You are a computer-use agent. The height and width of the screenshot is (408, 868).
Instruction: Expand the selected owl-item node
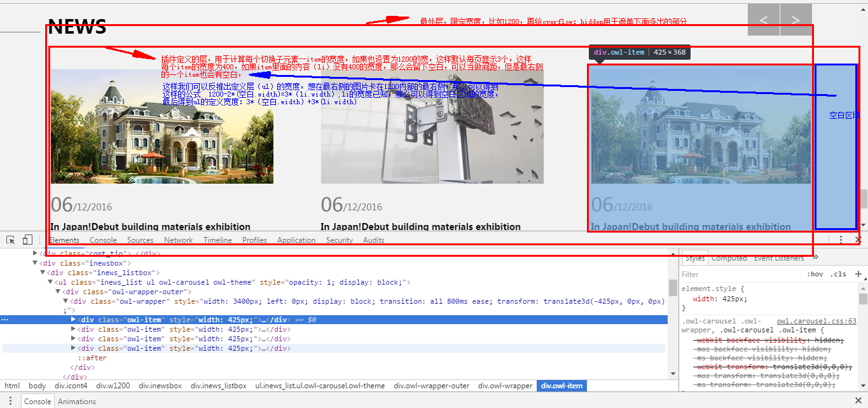pyautogui.click(x=73, y=320)
